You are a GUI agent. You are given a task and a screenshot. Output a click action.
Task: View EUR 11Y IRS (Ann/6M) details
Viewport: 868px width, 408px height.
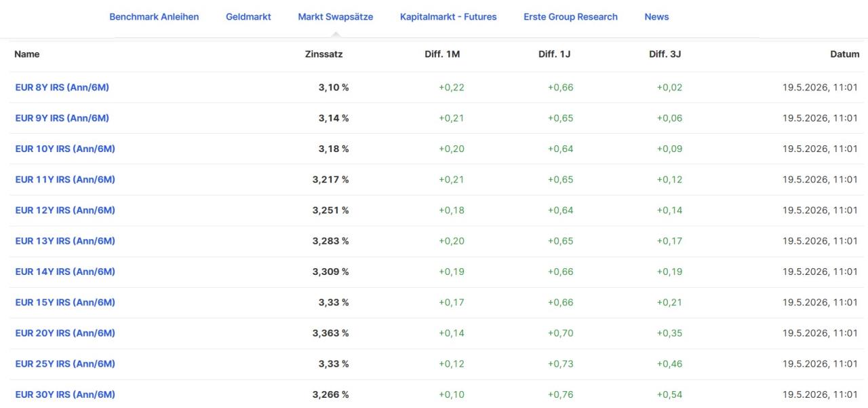(65, 179)
